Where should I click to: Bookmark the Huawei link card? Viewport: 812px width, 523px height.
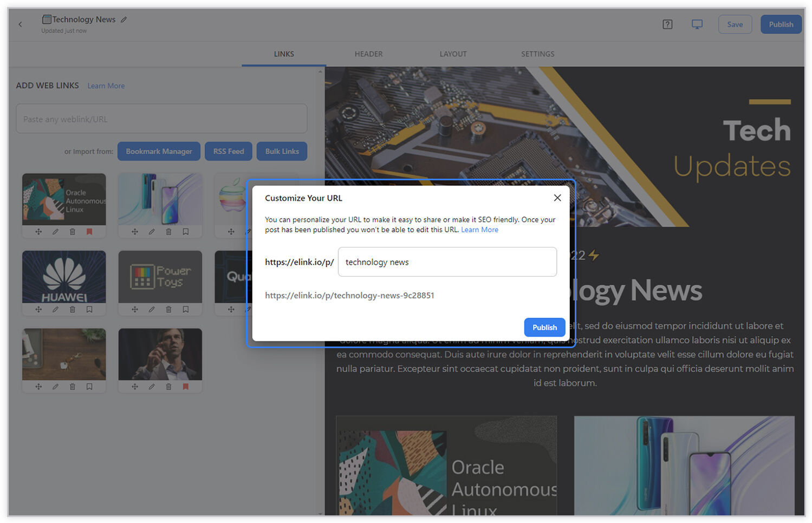coord(89,309)
